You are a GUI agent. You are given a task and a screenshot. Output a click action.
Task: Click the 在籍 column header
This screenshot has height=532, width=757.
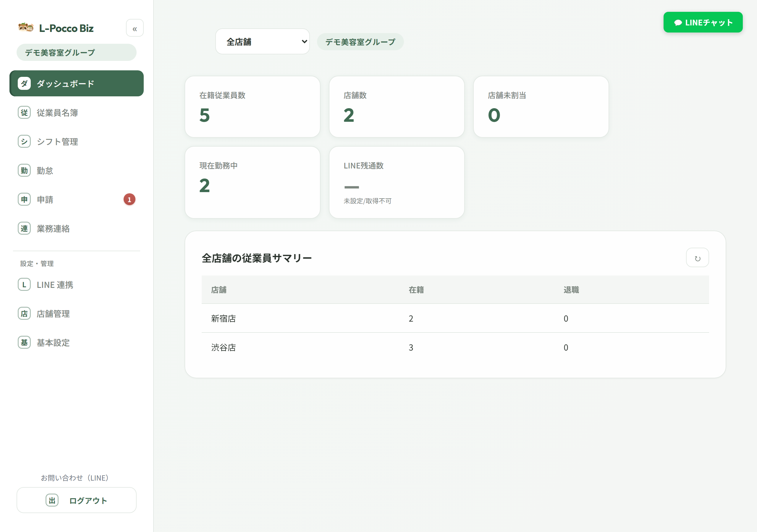pyautogui.click(x=416, y=290)
